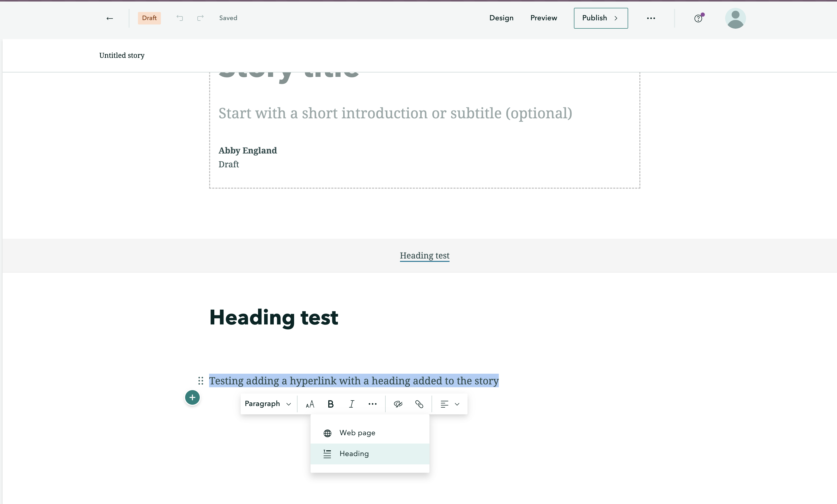Click the text color palette icon
Screen dimensions: 837x504
pos(398,404)
